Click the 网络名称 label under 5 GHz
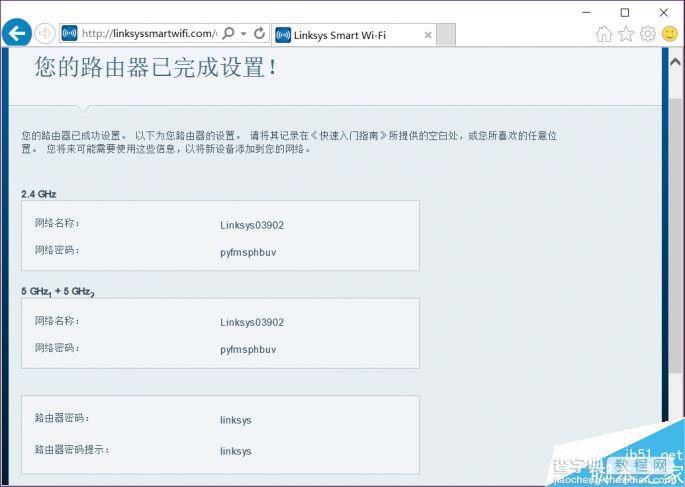 point(57,321)
